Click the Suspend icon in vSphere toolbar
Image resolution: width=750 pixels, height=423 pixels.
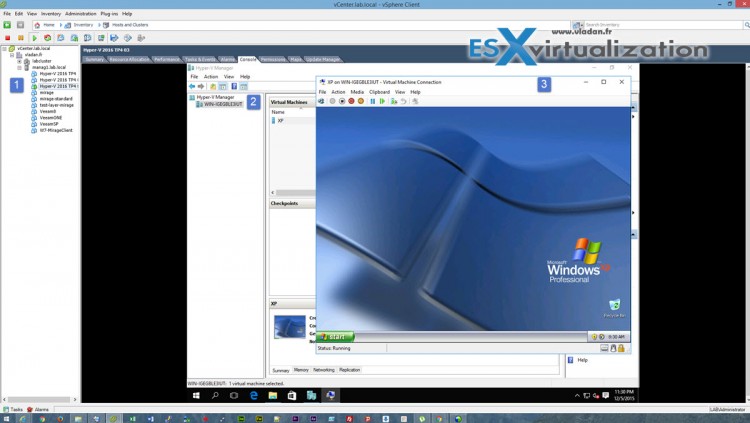tap(21, 38)
